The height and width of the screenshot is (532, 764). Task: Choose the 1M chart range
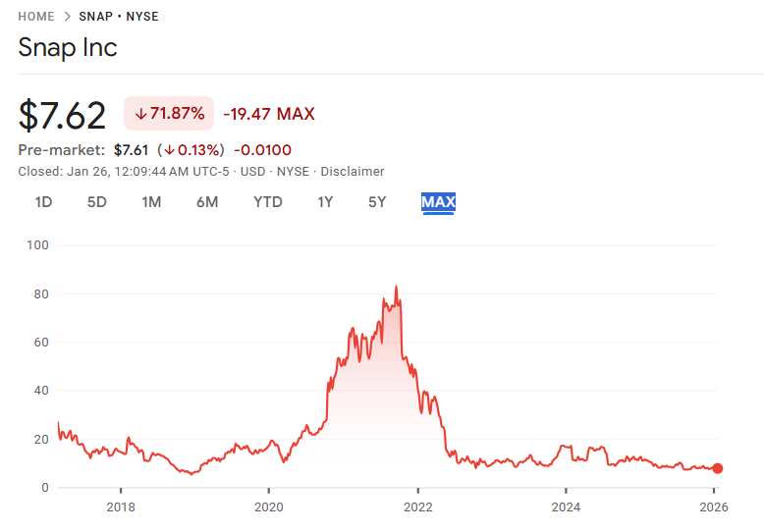(151, 202)
